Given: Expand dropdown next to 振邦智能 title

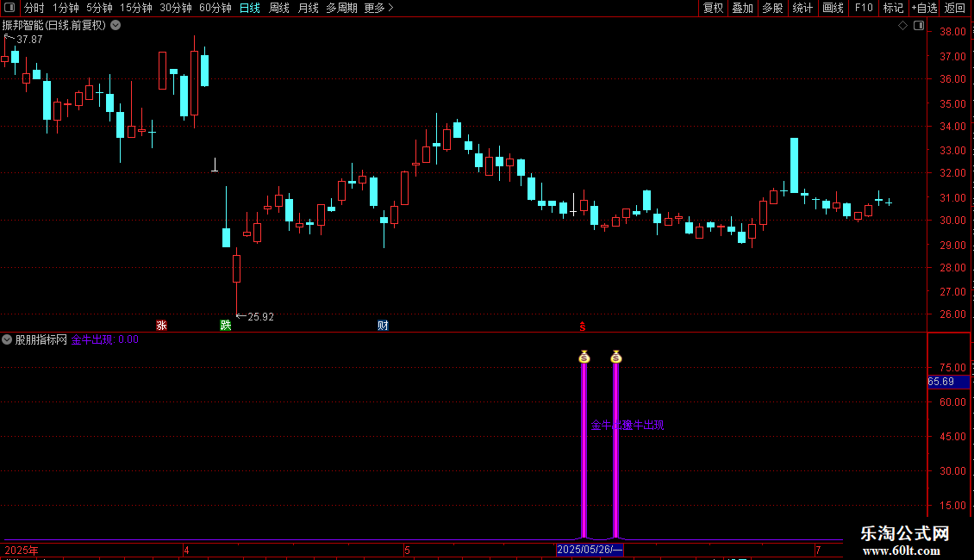Looking at the screenshot, I should [x=116, y=26].
